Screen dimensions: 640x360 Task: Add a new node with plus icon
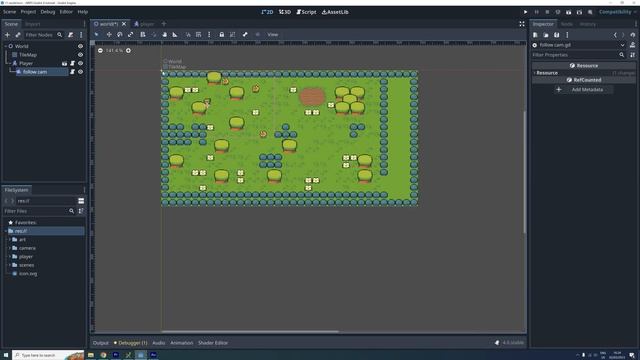[7, 35]
